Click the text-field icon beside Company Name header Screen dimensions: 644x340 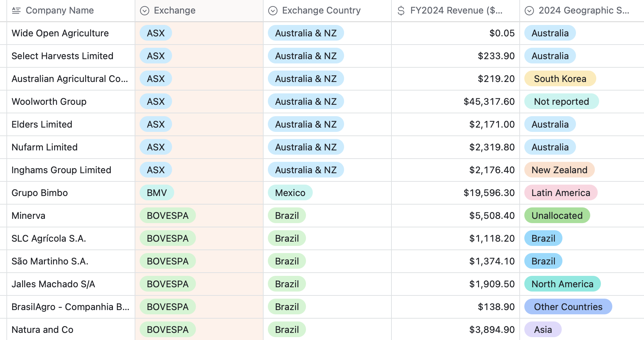click(16, 11)
